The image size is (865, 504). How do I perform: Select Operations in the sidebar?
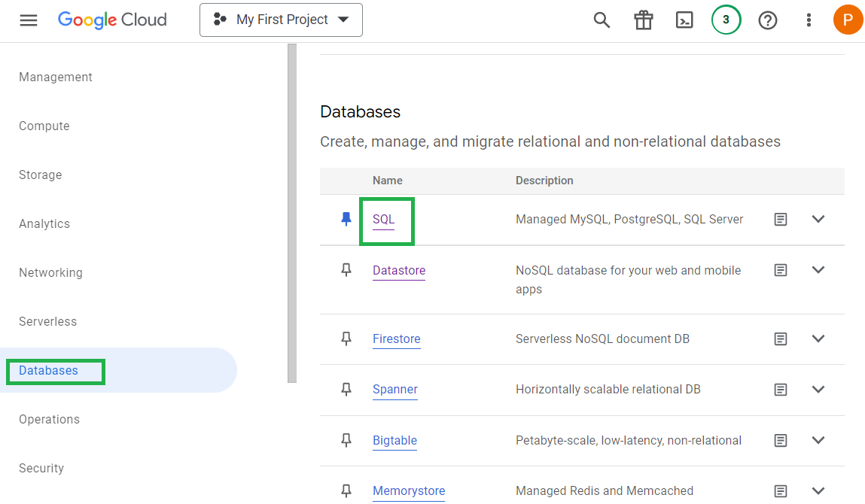(49, 419)
